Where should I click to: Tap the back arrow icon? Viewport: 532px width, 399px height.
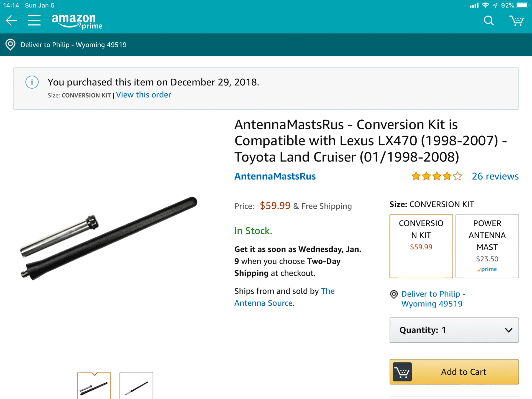tap(11, 21)
